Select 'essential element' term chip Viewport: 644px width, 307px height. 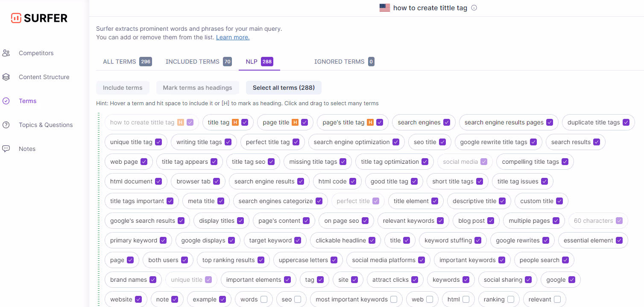click(x=593, y=240)
